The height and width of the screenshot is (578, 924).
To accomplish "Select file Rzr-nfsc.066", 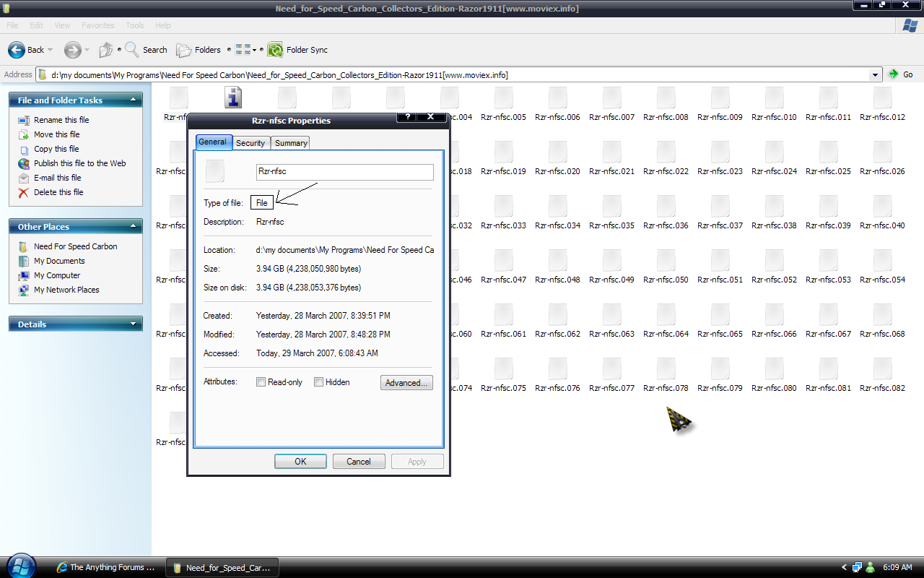I will 774,322.
